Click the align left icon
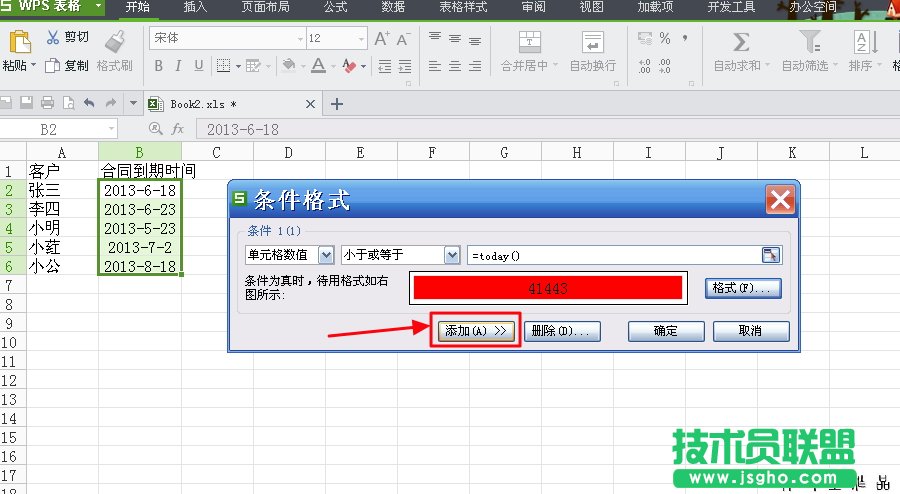The height and width of the screenshot is (494, 900). (x=435, y=66)
